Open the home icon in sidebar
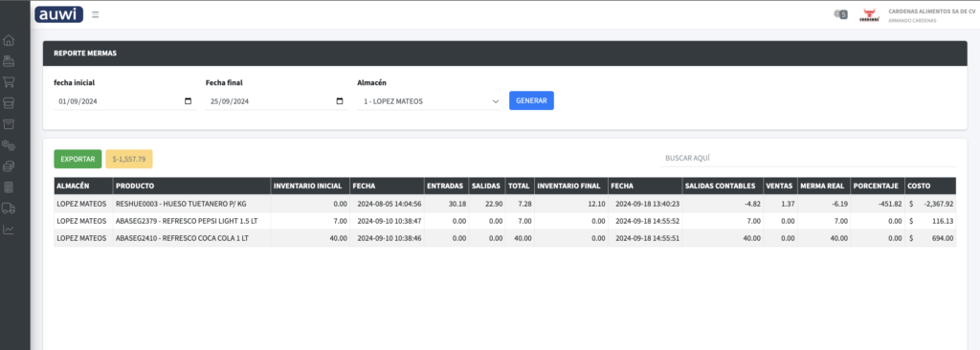This screenshot has width=980, height=350. coord(9,41)
